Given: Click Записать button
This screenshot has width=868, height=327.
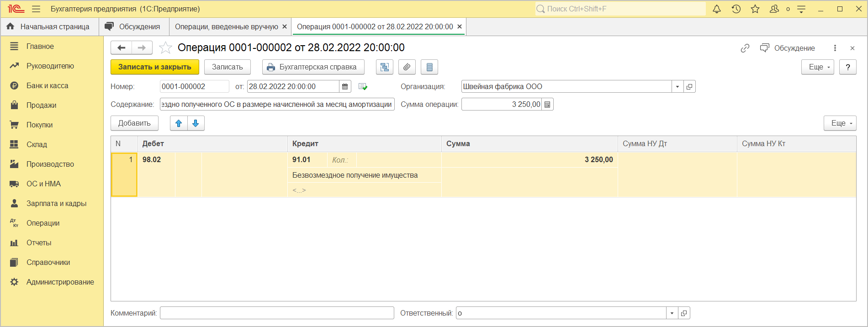Looking at the screenshot, I should coord(227,67).
